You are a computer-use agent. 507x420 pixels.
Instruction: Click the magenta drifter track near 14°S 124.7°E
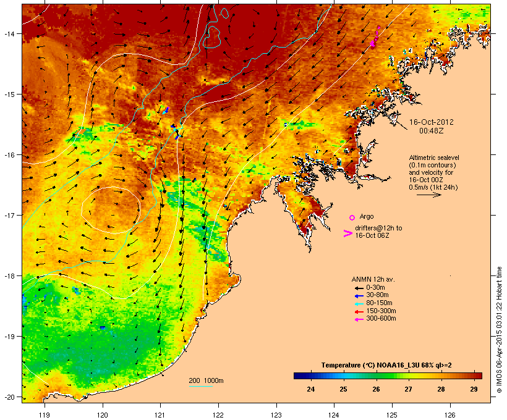pyautogui.click(x=375, y=38)
